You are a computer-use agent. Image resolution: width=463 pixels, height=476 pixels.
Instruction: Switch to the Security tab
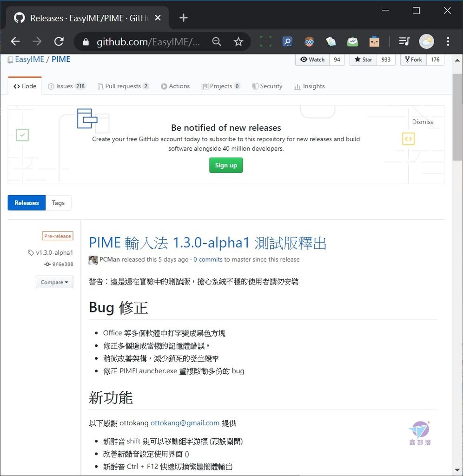tap(267, 86)
